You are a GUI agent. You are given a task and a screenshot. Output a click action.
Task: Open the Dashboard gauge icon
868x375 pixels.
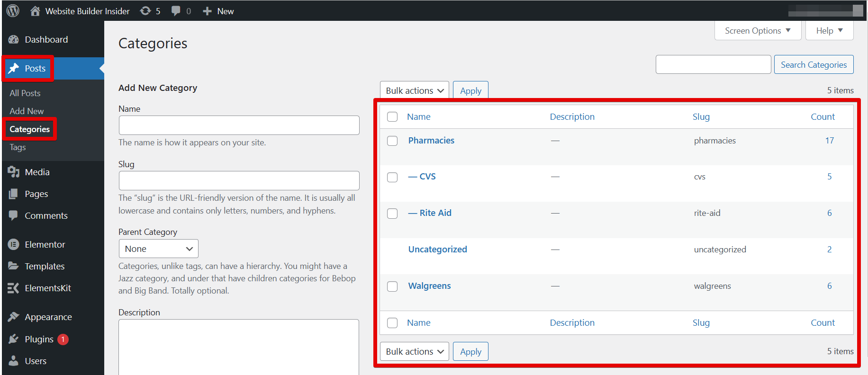(x=13, y=40)
